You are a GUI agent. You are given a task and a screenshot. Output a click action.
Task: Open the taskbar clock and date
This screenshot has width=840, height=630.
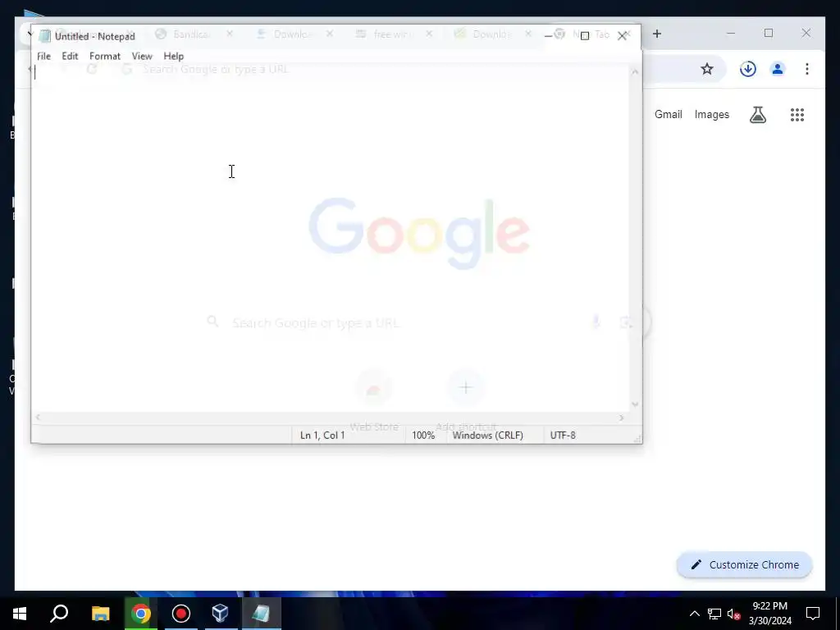(x=769, y=614)
